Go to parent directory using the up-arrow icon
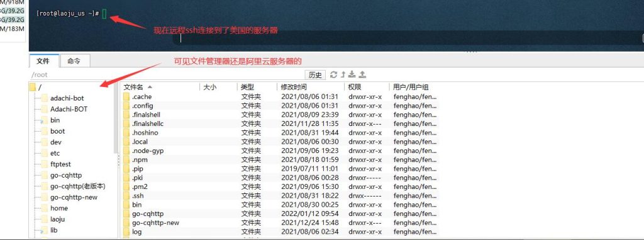The height and width of the screenshot is (240, 644). point(343,74)
